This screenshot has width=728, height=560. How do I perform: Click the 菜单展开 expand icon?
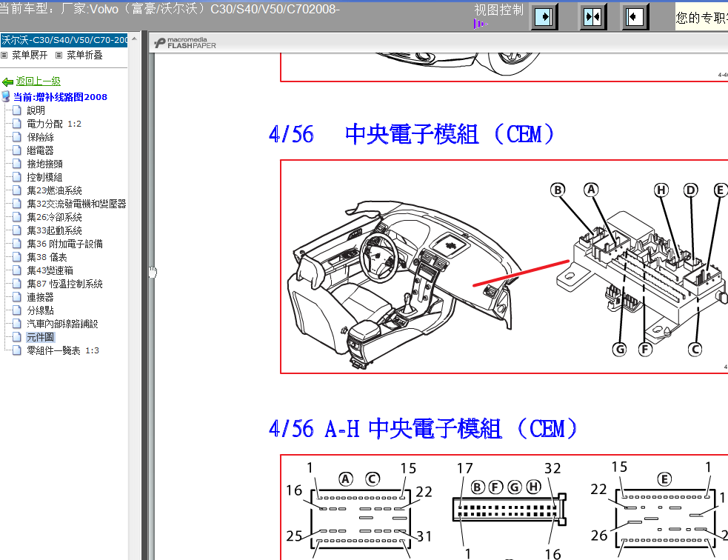[x=4, y=56]
